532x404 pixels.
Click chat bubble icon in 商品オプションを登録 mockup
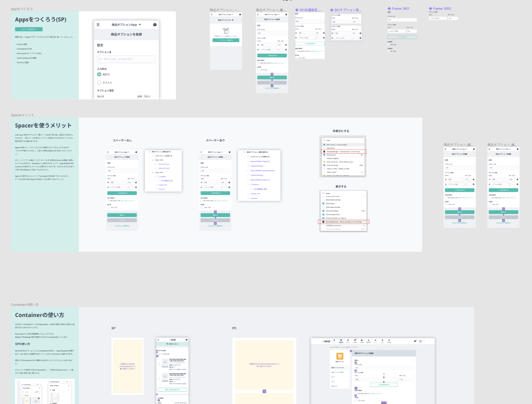(x=155, y=25)
